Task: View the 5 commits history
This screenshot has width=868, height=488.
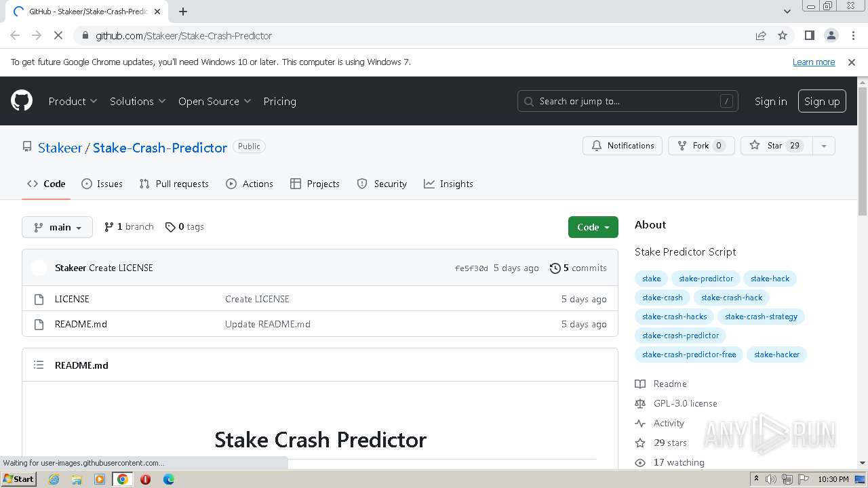Action: tap(578, 268)
